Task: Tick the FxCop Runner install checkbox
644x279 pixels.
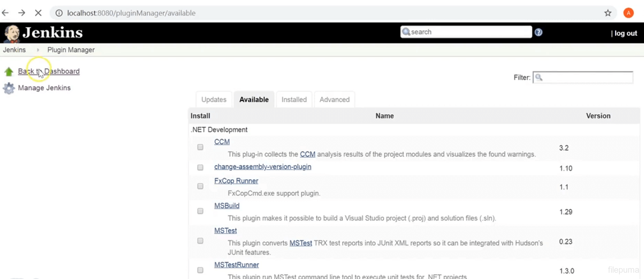Action: (x=200, y=186)
